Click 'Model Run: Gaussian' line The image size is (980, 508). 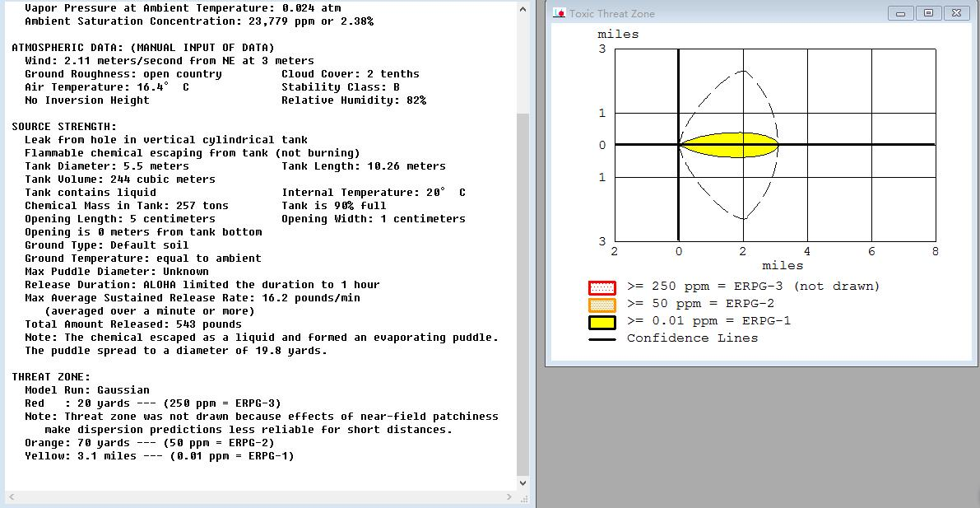[87, 389]
